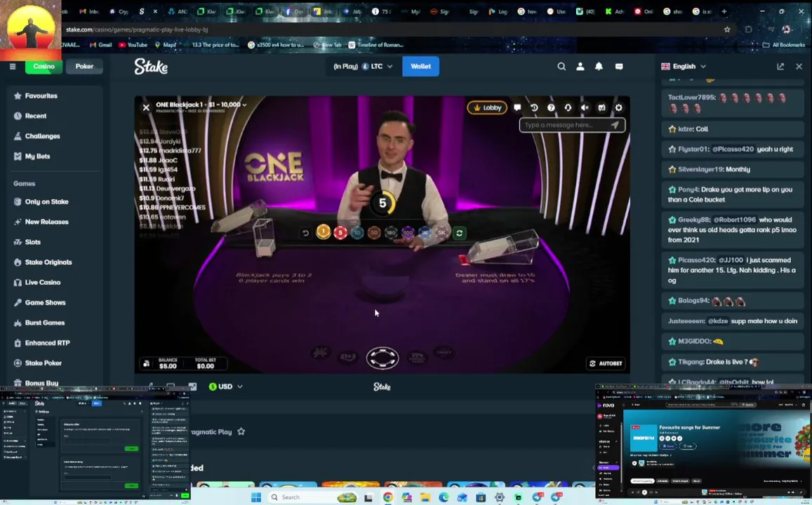Open game settings gear icon

[618, 107]
